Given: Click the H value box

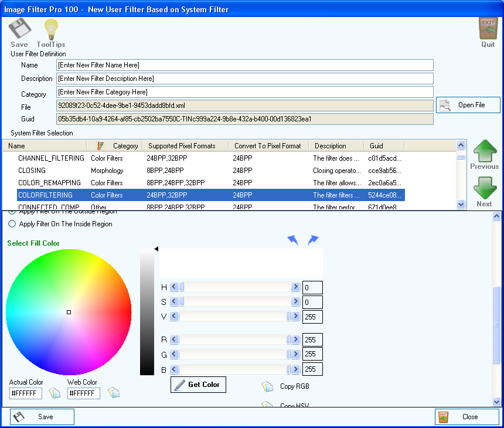Looking at the screenshot, I should [x=312, y=287].
